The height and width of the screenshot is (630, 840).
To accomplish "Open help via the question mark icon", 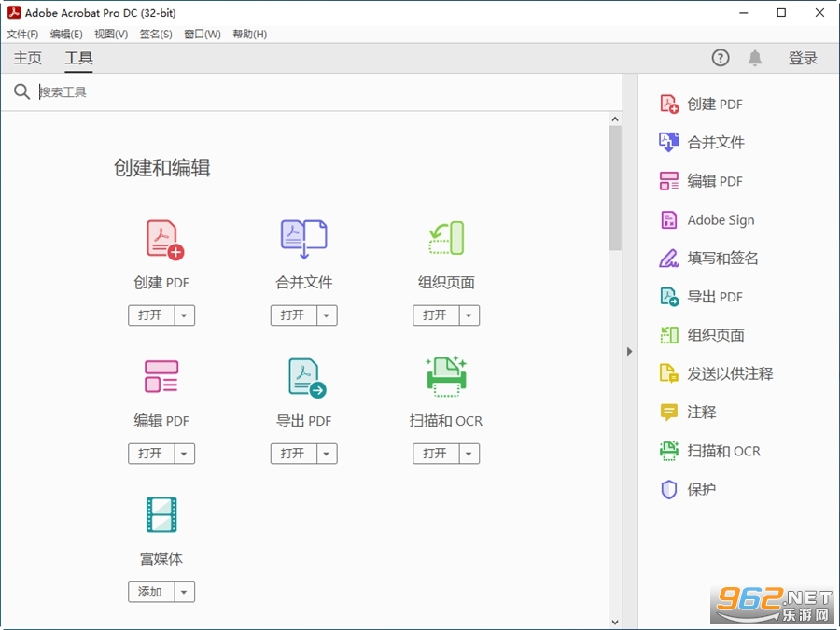I will point(721,58).
